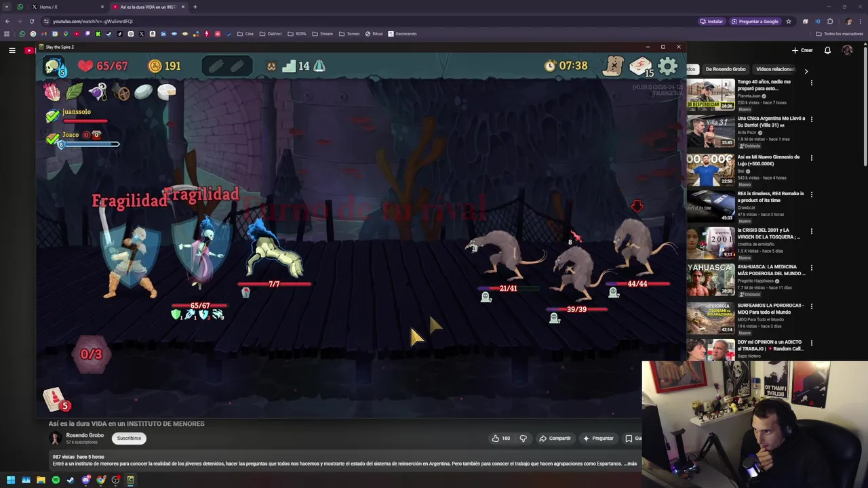Select the round wooden shield relic
This screenshot has height=488, width=868.
[121, 91]
